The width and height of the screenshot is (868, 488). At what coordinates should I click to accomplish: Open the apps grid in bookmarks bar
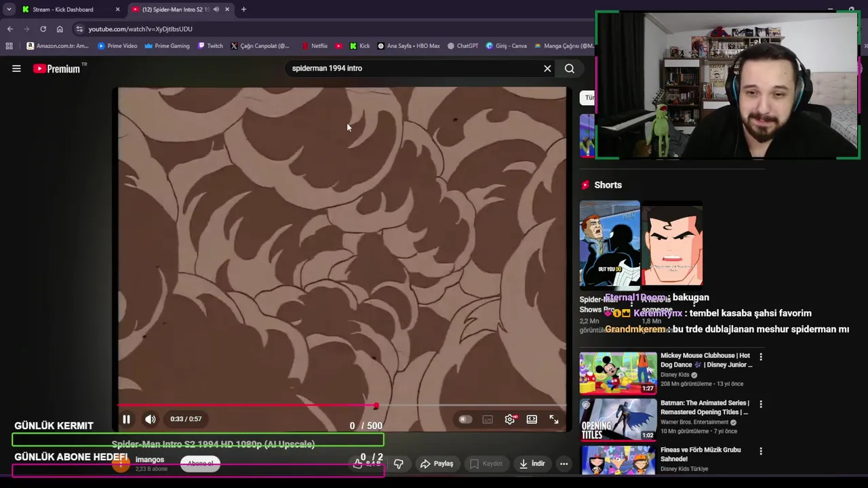[9, 46]
